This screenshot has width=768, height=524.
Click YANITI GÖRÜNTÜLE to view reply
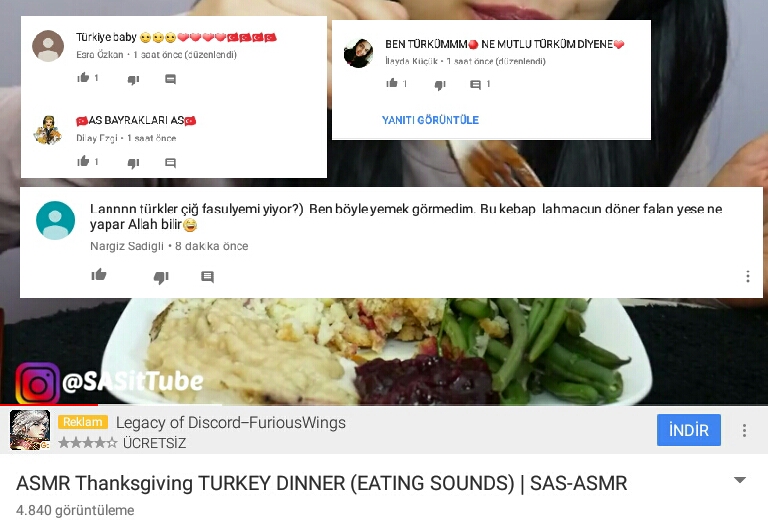pos(430,120)
